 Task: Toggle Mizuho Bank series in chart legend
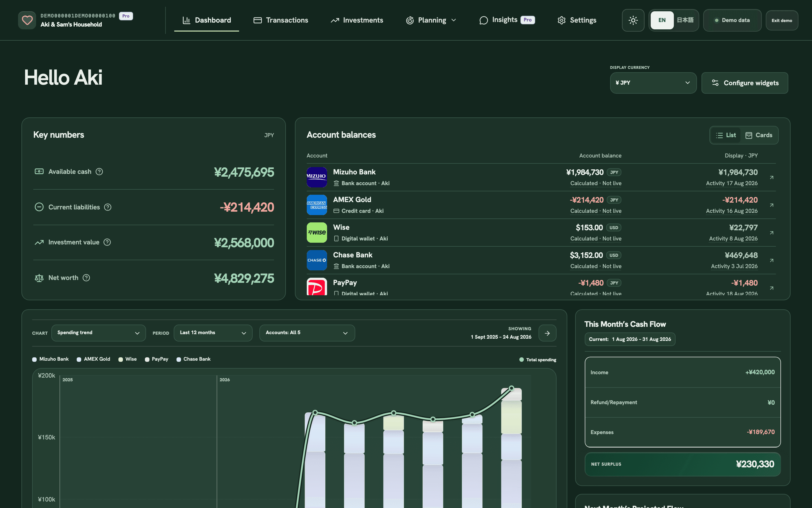point(50,359)
